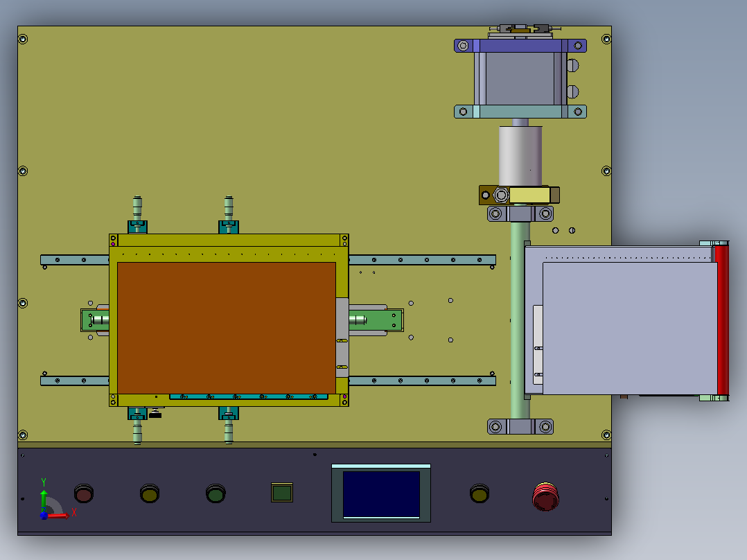Select the green vertical shaft
Viewport: 747px width, 560px height.
pos(520,320)
